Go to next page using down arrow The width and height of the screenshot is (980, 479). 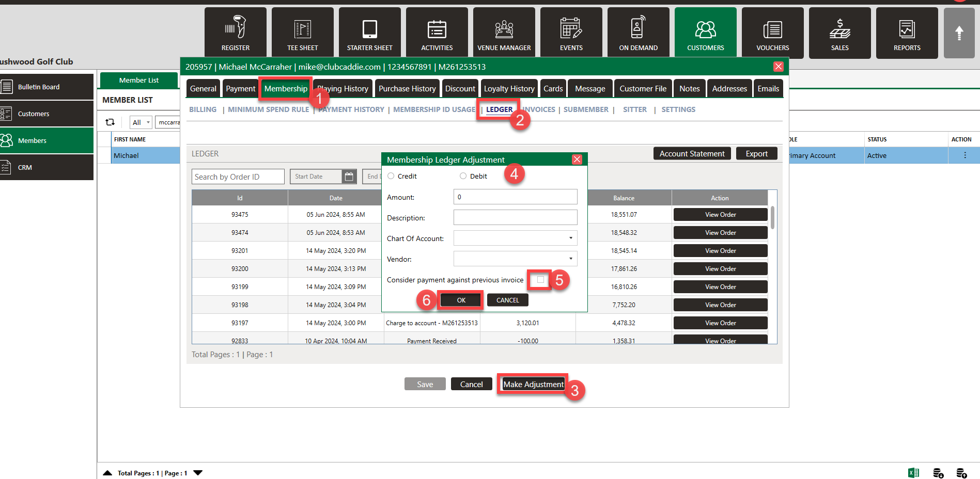pyautogui.click(x=198, y=473)
